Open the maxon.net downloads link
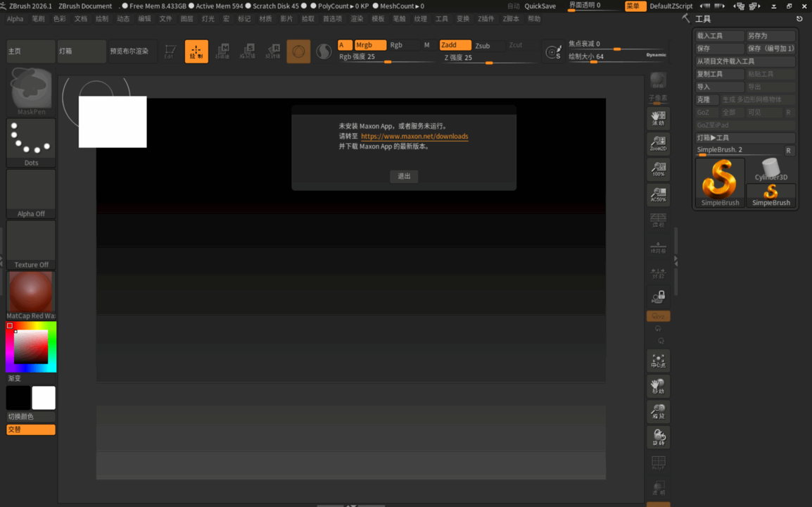The height and width of the screenshot is (507, 812). click(414, 136)
